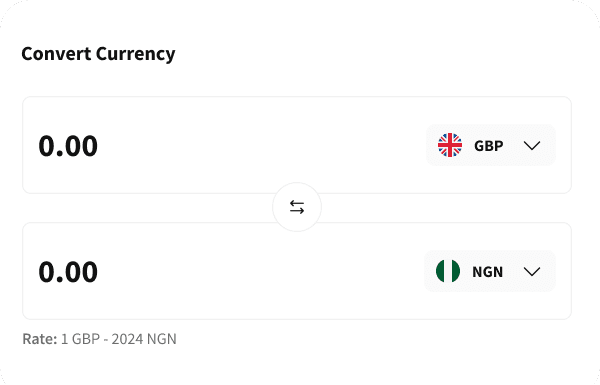Click the Nigerian flag icon
The image size is (600, 385).
click(x=448, y=271)
